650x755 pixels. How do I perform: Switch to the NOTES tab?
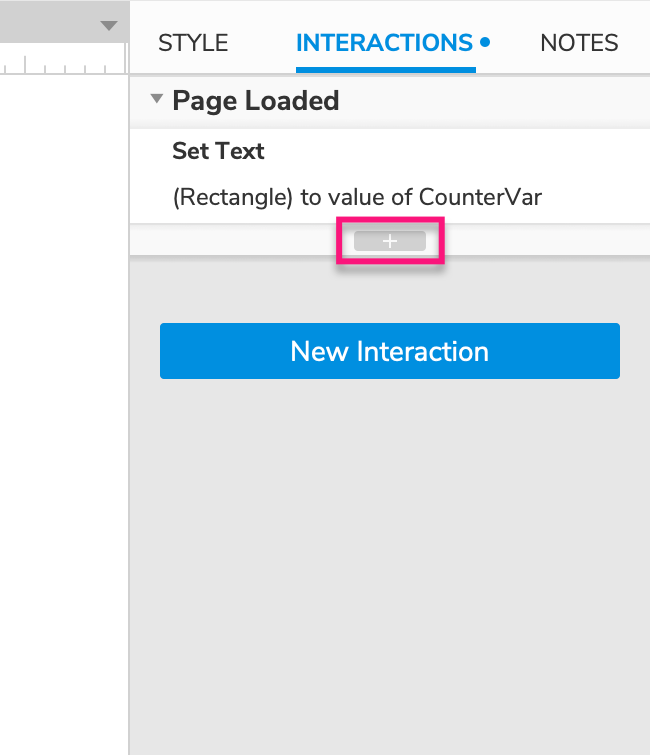579,43
